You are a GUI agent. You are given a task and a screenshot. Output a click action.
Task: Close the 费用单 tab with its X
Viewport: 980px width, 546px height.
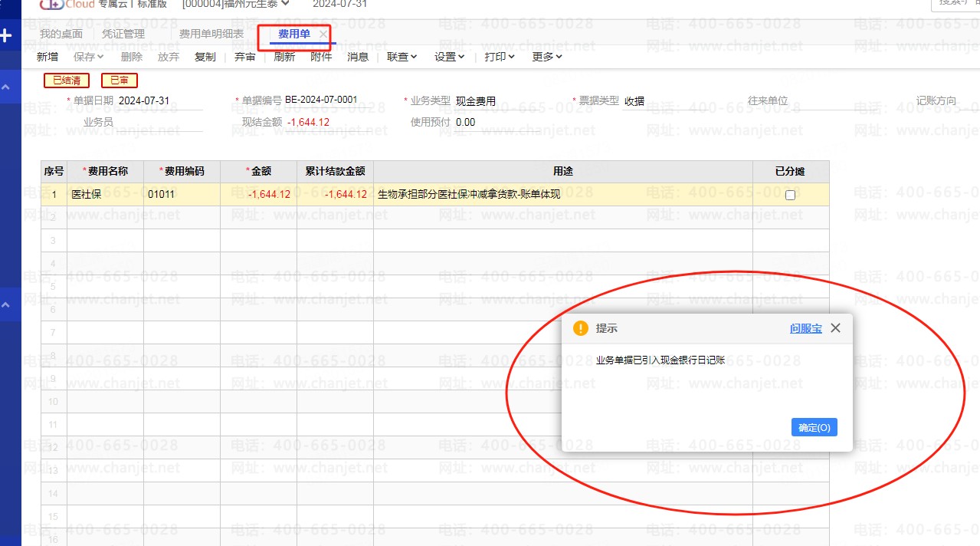323,35
